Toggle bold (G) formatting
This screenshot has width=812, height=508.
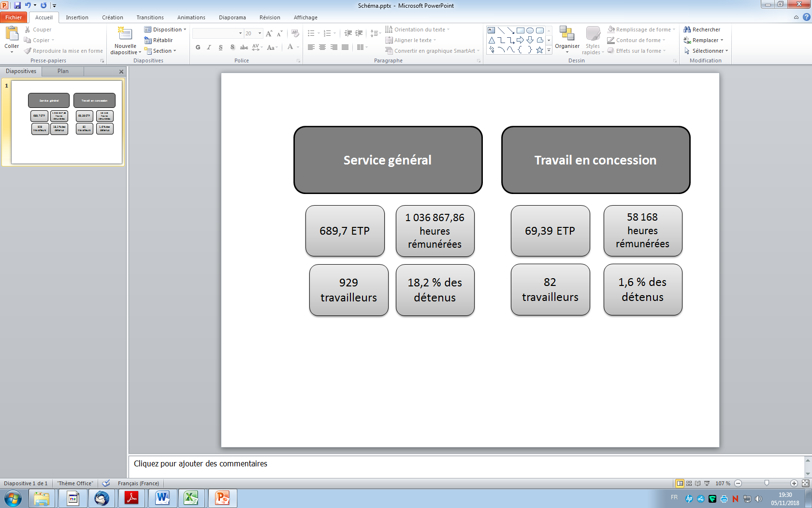pos(198,47)
